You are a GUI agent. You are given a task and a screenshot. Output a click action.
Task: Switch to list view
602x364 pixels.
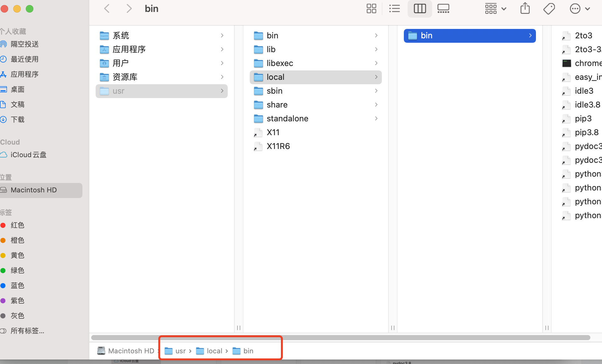point(394,8)
